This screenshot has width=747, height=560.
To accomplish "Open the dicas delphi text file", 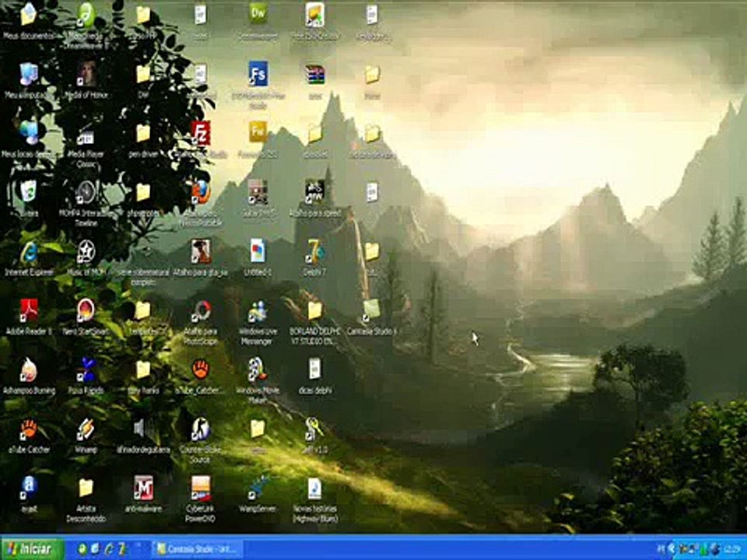I will (314, 369).
